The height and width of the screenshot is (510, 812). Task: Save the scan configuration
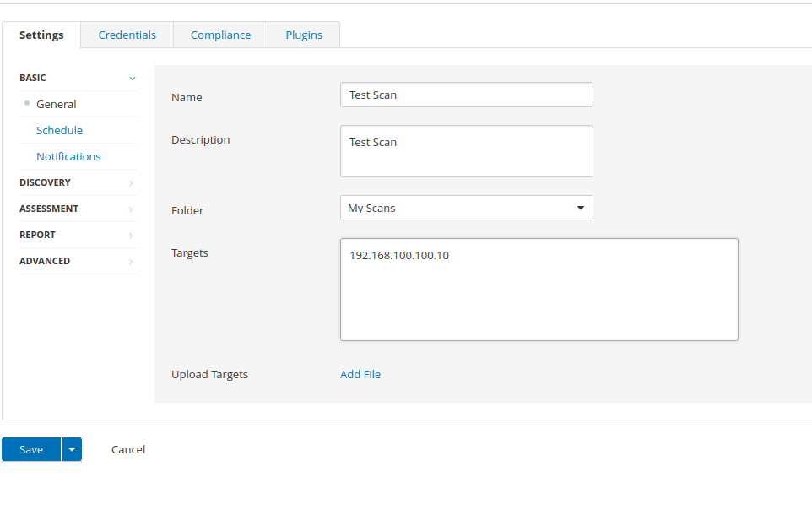31,449
